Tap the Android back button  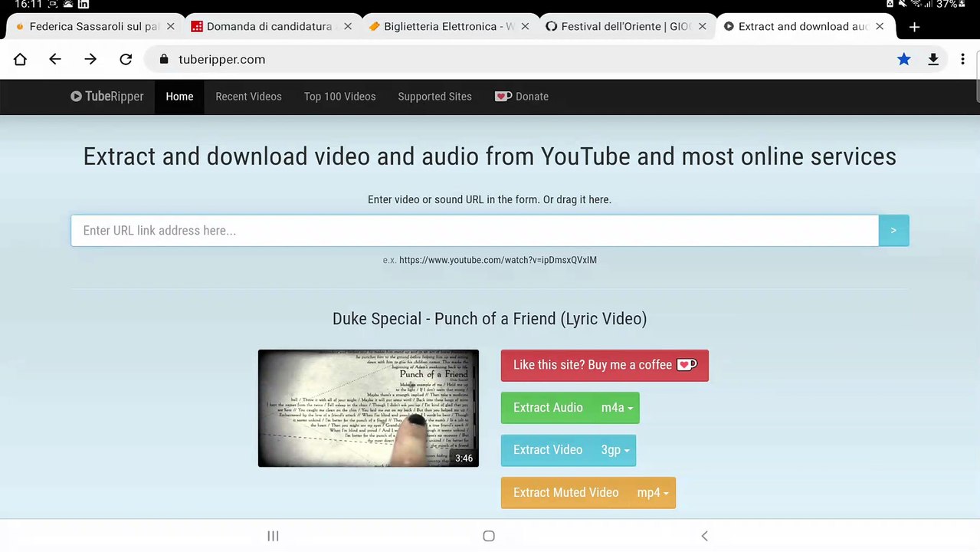coord(705,536)
